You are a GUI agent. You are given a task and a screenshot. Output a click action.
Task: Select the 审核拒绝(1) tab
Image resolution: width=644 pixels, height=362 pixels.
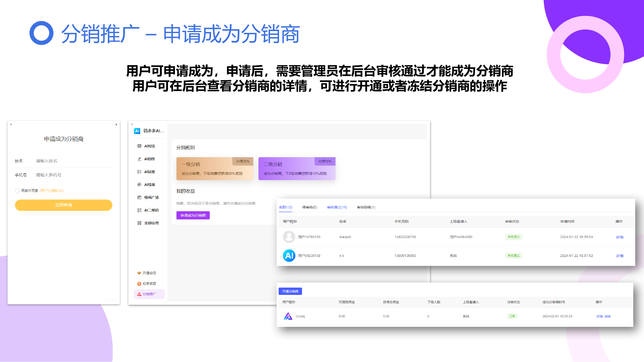tap(366, 207)
